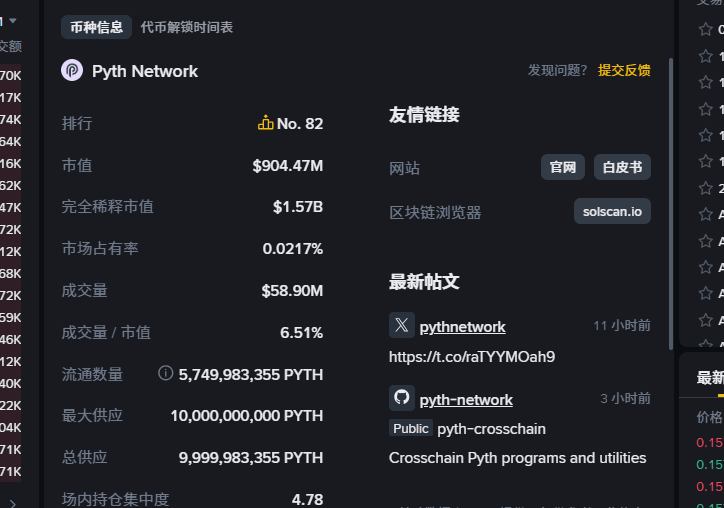This screenshot has height=508, width=724.
Task: Click the GitHub icon
Action: pyautogui.click(x=402, y=398)
